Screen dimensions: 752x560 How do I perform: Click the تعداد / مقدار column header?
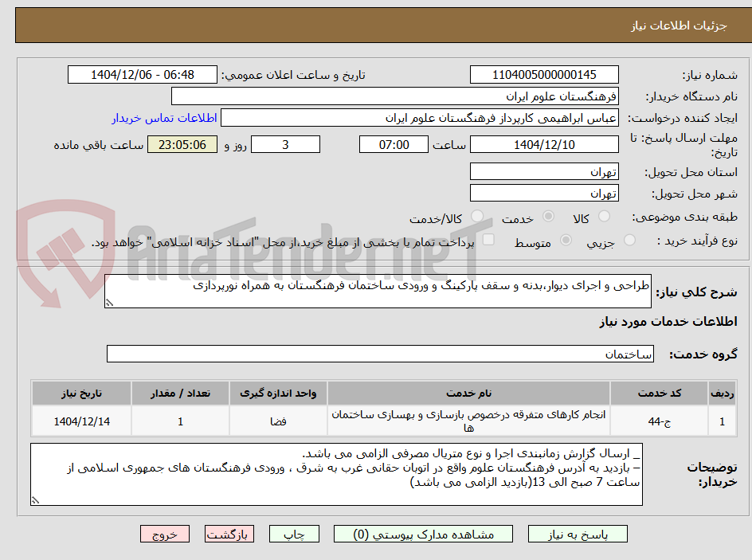coord(180,394)
